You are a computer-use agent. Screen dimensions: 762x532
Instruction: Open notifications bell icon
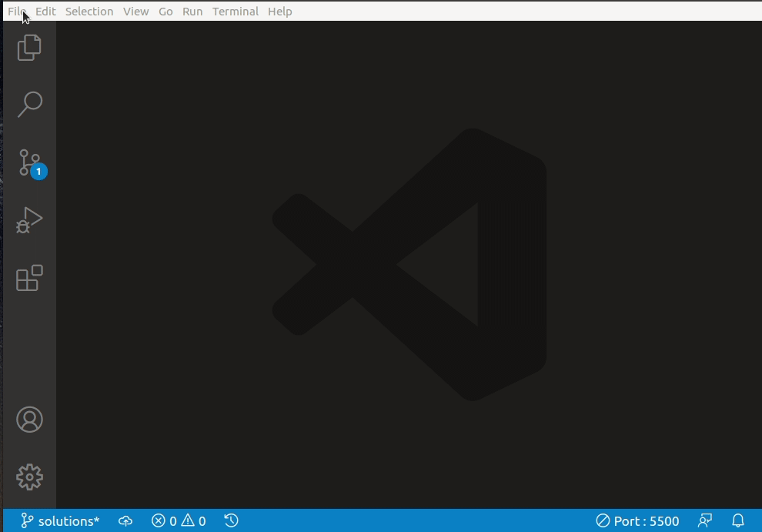(x=738, y=520)
